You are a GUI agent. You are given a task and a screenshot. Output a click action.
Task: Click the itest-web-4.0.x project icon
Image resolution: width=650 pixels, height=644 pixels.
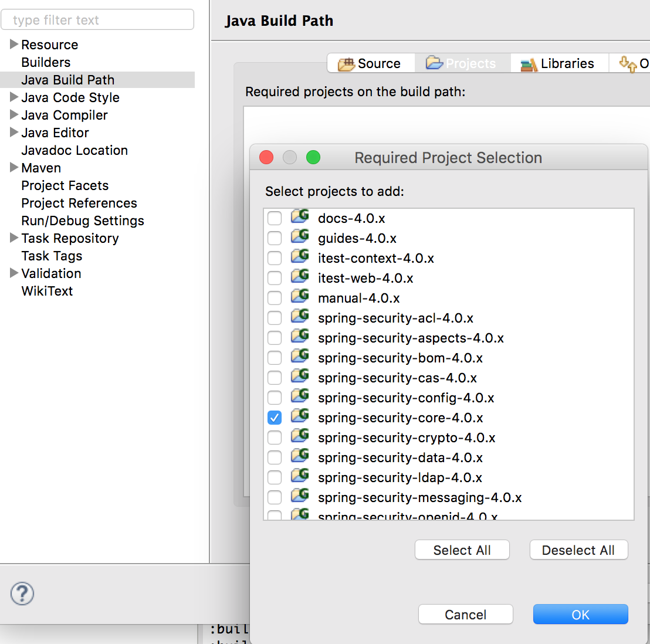[x=300, y=277]
